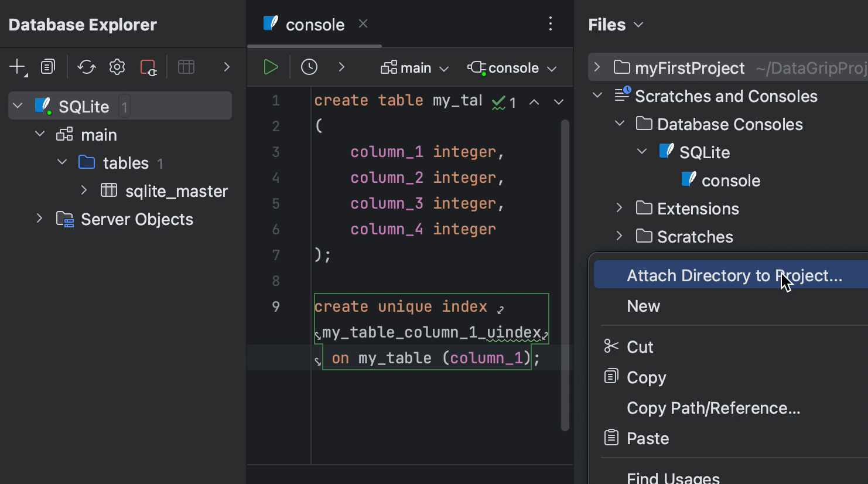The image size is (868, 484).
Task: Choose New from the context menu
Action: pos(643,305)
